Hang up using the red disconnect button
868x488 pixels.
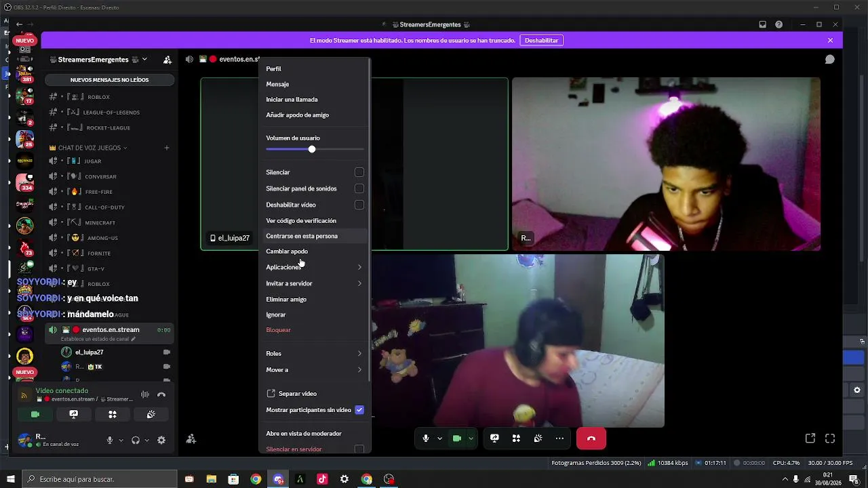click(x=591, y=439)
